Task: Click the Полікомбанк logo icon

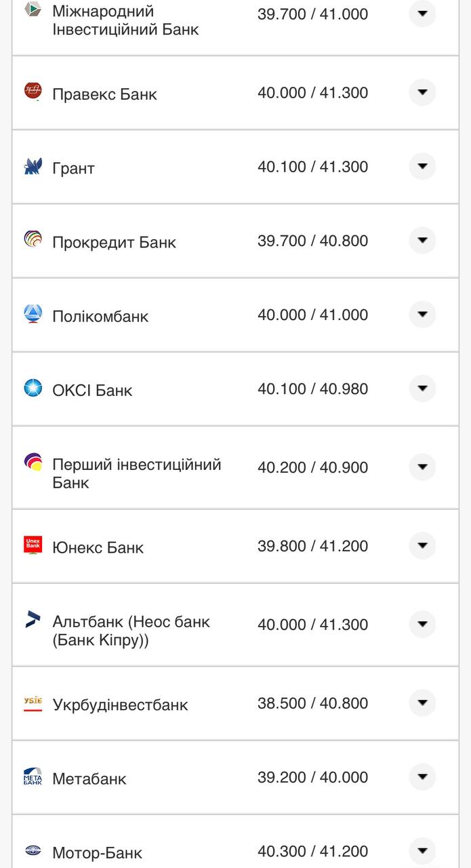Action: [33, 314]
